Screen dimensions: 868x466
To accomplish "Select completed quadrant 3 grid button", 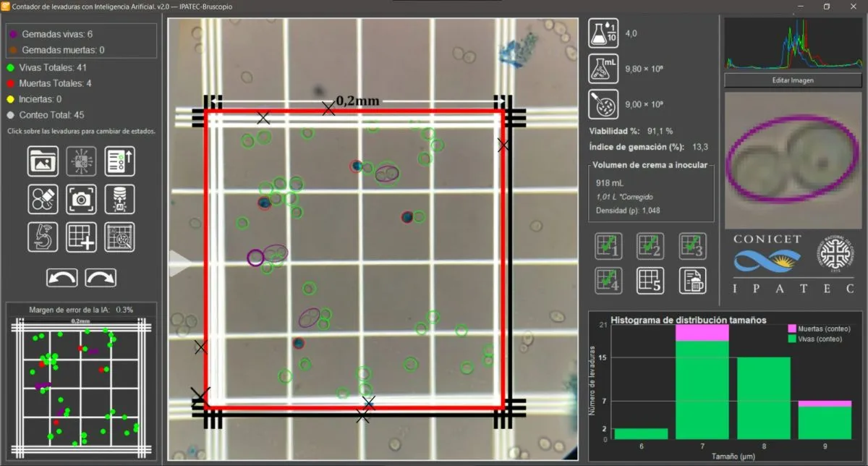I will point(692,247).
